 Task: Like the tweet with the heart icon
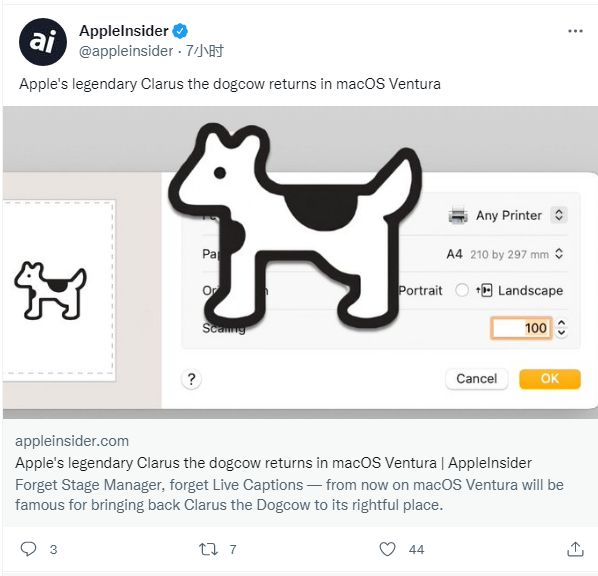[x=387, y=549]
